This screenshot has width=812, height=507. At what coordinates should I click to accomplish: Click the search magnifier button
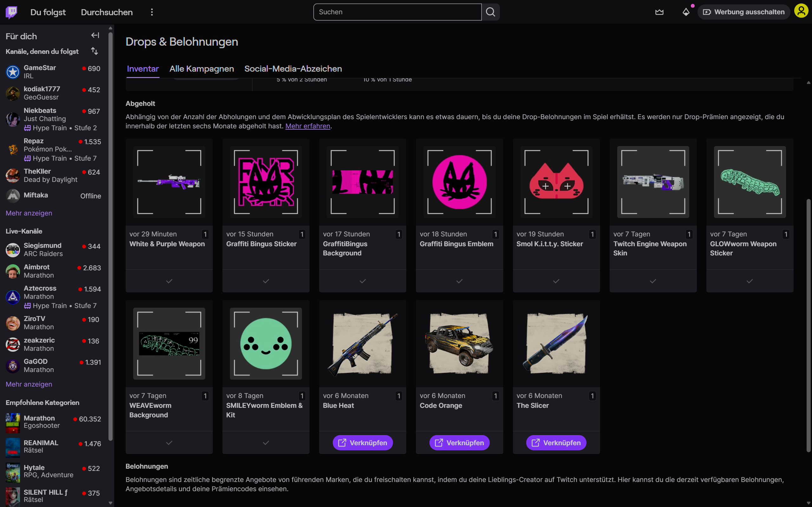click(x=490, y=12)
